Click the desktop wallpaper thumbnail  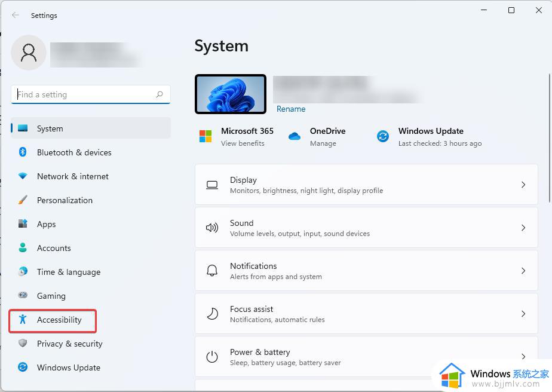point(231,94)
